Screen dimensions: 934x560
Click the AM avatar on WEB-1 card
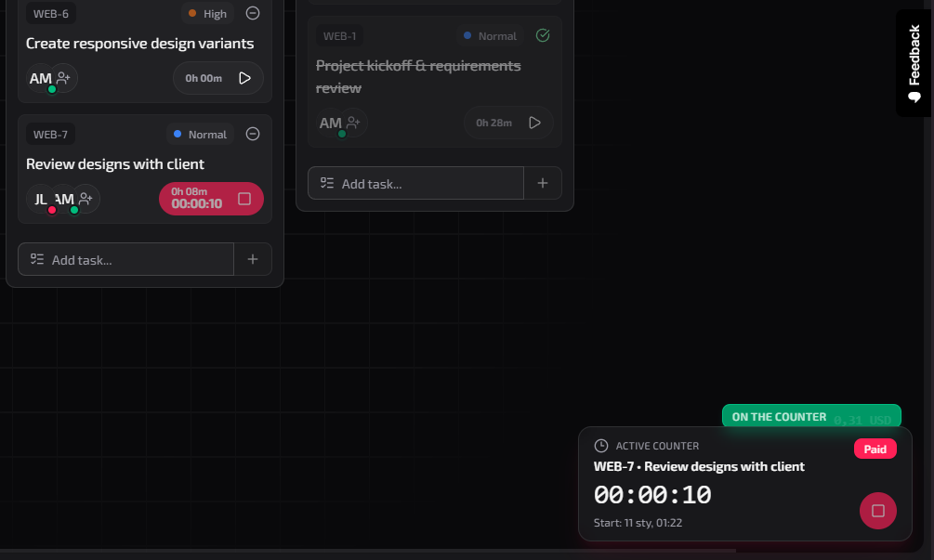click(x=331, y=124)
